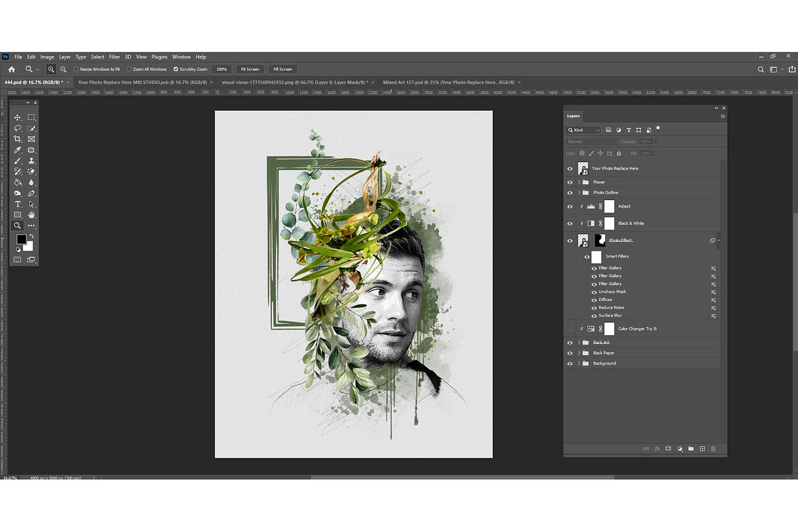Screen dimensions: 798x532
Task: Expand the Back Paper group
Action: [x=579, y=353]
